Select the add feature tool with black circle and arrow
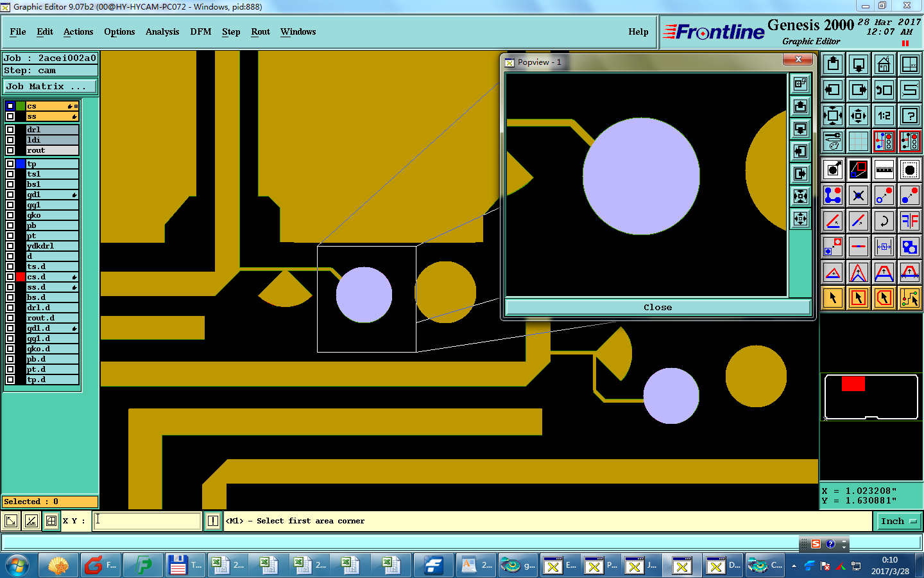 pos(833,170)
